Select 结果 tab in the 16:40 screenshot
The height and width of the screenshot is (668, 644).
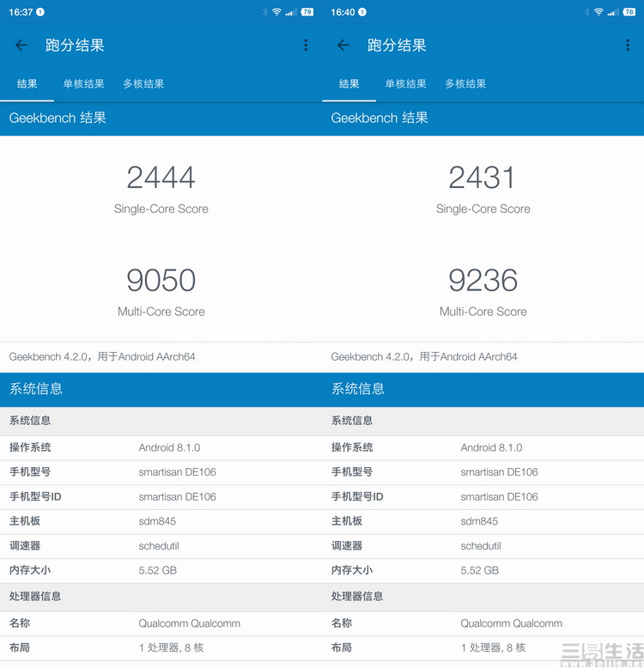[349, 84]
